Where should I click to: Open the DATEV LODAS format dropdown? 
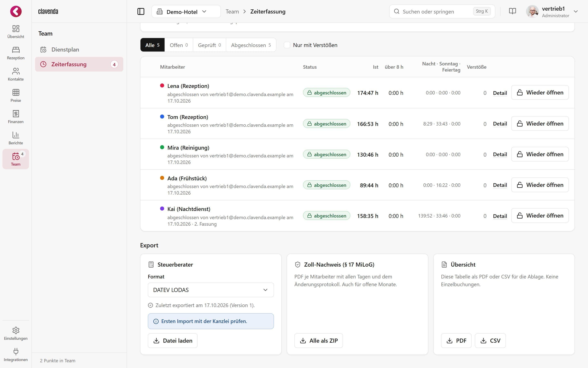pos(211,290)
